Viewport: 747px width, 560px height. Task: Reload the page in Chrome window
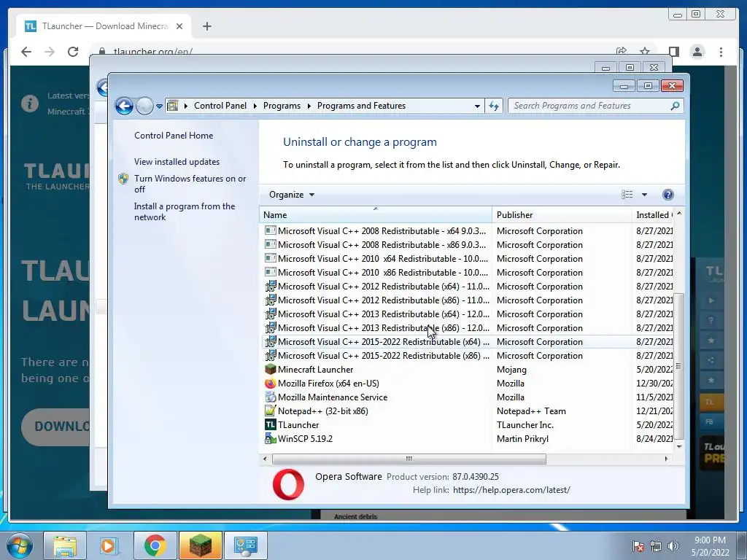coord(73,52)
